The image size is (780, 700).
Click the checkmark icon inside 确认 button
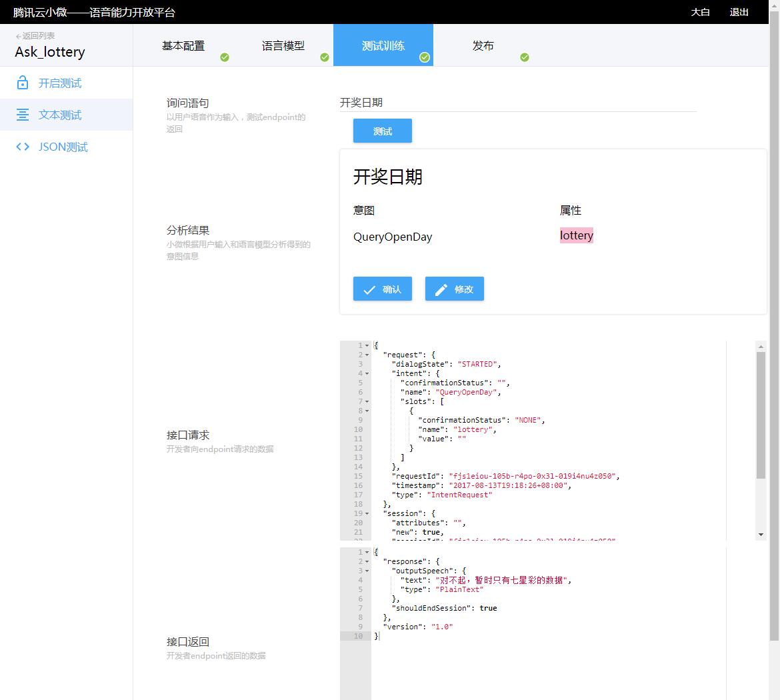click(x=369, y=289)
